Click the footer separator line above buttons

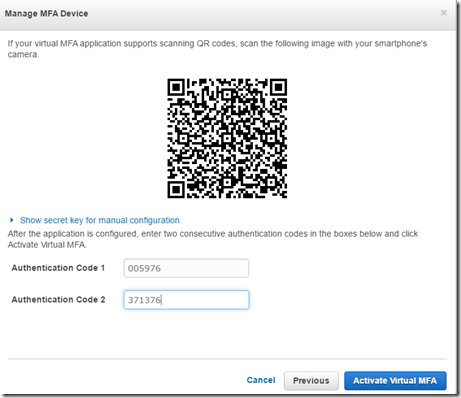[x=227, y=359]
